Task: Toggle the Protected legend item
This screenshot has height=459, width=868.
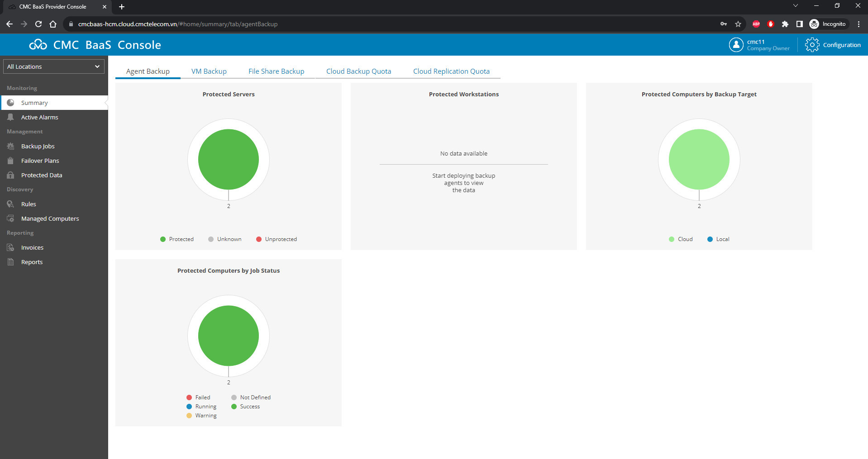Action: point(177,239)
